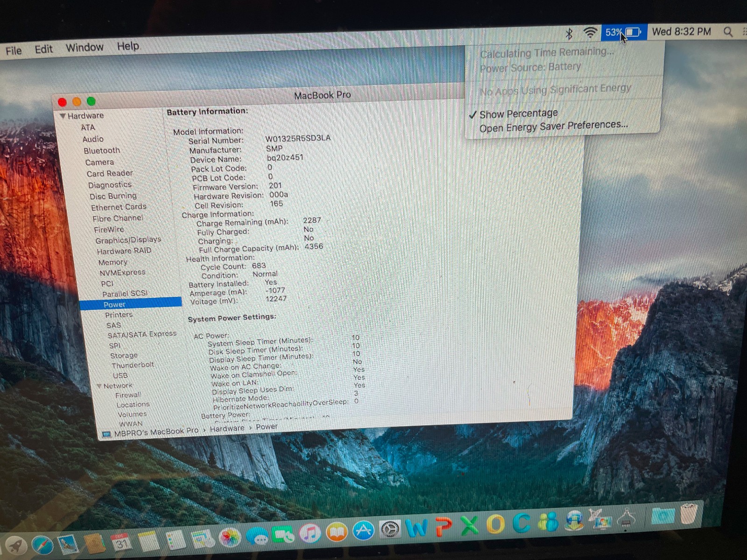Toggle Show Percentage in battery menu

[x=518, y=114]
